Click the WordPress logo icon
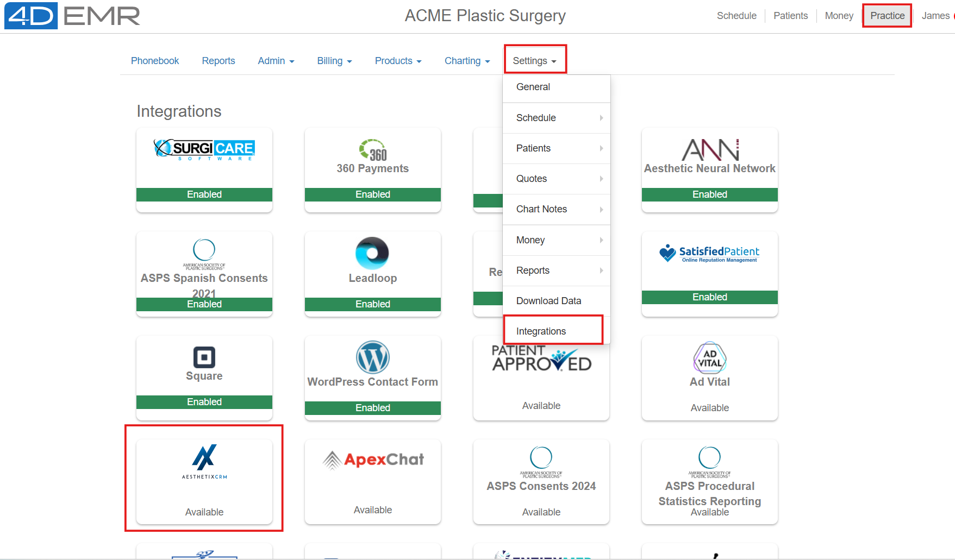Image resolution: width=955 pixels, height=560 pixels. pos(373,357)
